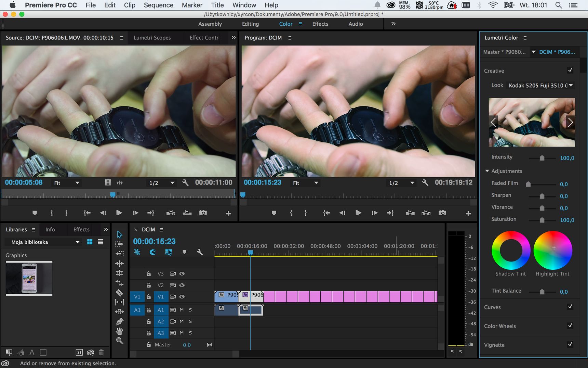Switch to Editing workspace
588x368 pixels.
[x=250, y=24]
